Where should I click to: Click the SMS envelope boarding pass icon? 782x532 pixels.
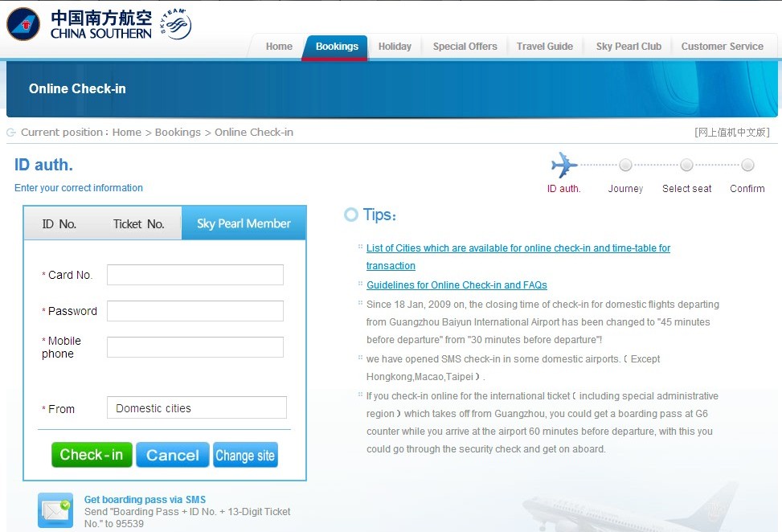(55, 510)
